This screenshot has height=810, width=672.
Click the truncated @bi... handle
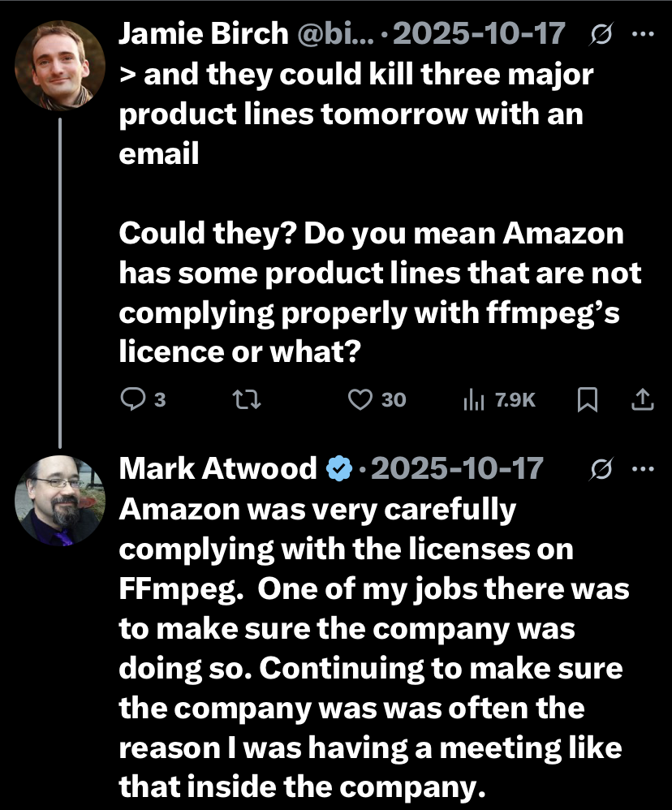[x=330, y=34]
